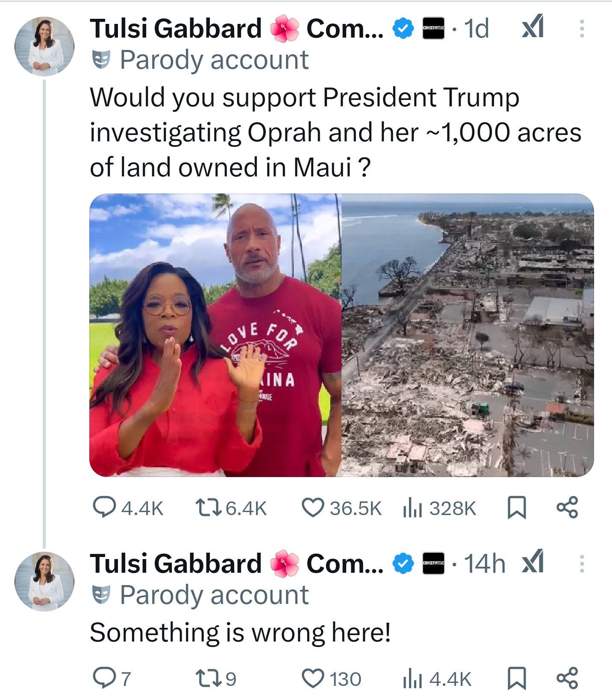Image resolution: width=612 pixels, height=700 pixels.
Task: Bookmark the Oprah Maui investigation tweet
Action: click(x=516, y=507)
